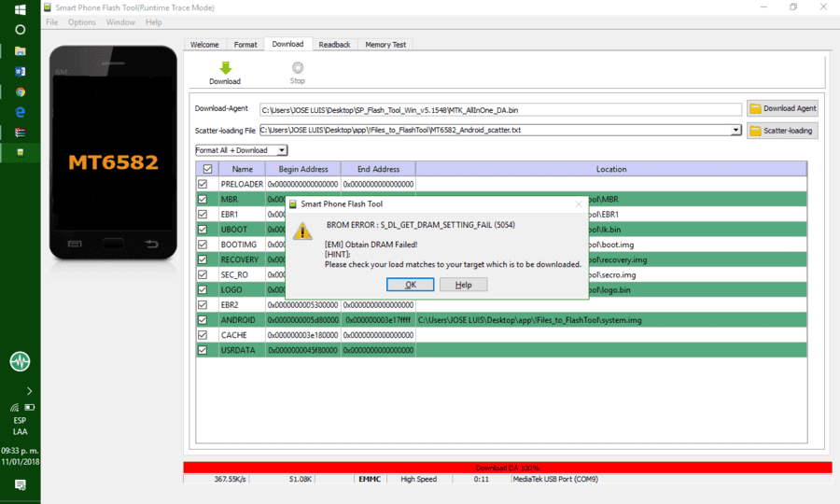Viewport: 840px width, 504px height.
Task: Open Google Chrome from the taskbar
Action: point(21,92)
